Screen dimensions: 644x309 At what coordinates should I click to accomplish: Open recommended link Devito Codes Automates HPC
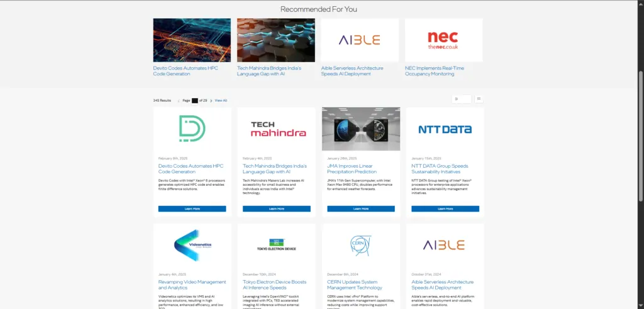[186, 71]
